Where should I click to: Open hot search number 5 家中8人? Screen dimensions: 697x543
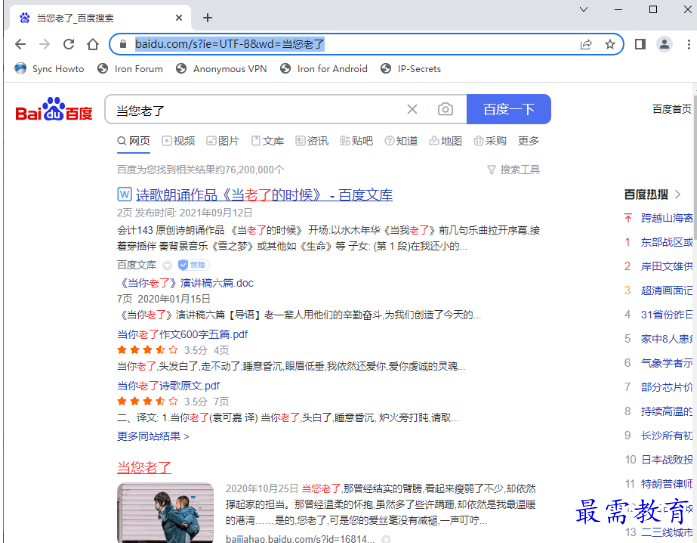tap(666, 339)
